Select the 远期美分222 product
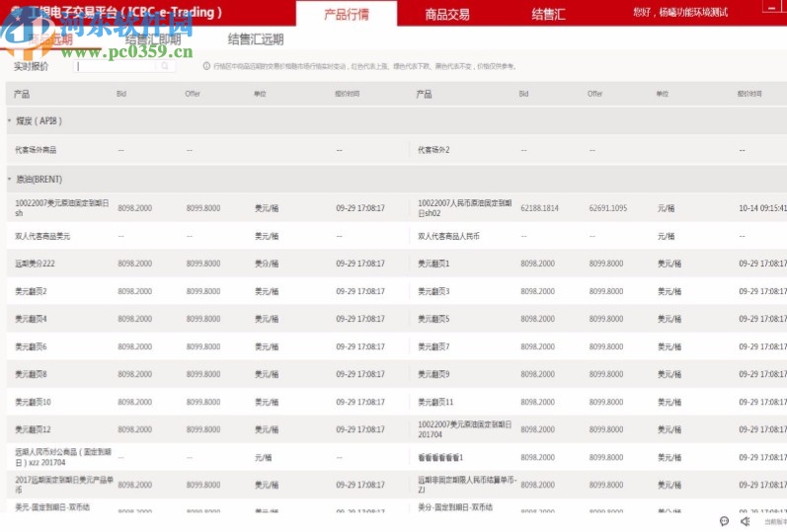Screen dimensions: 787x532 (x=35, y=264)
